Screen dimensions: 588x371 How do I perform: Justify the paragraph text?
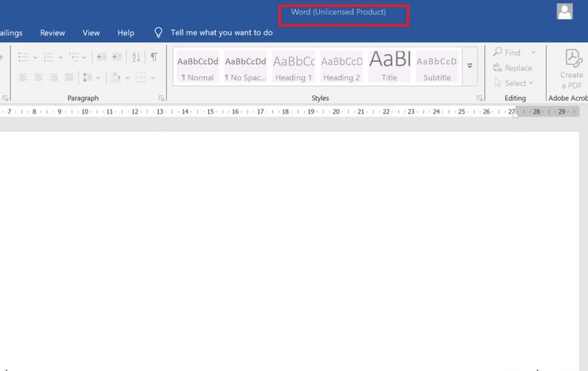click(x=69, y=78)
